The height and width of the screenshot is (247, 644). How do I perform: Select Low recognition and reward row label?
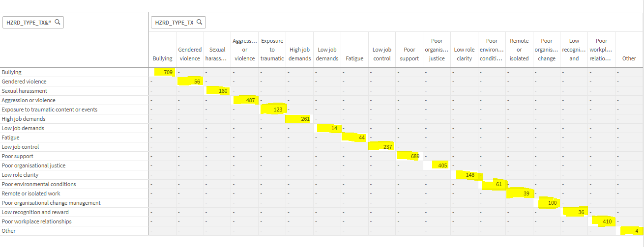(x=35, y=212)
